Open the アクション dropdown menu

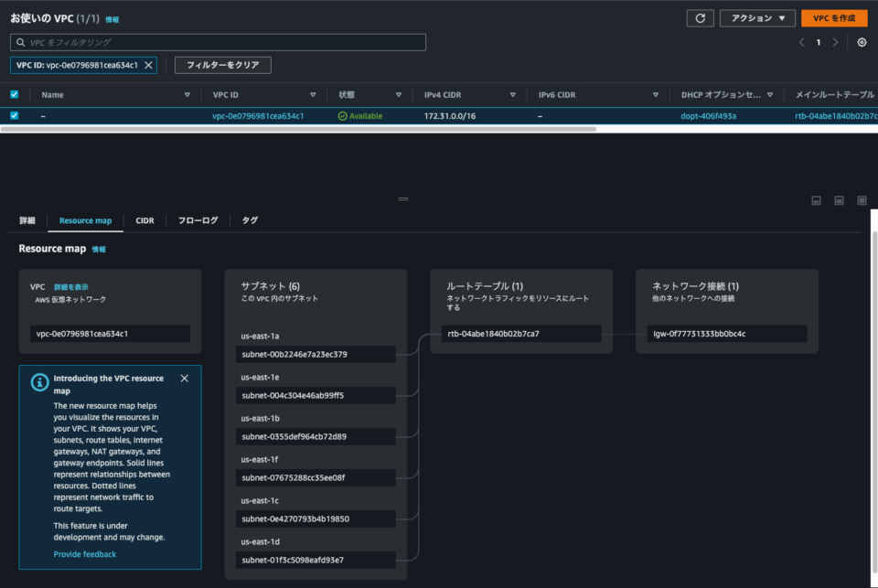[x=757, y=18]
